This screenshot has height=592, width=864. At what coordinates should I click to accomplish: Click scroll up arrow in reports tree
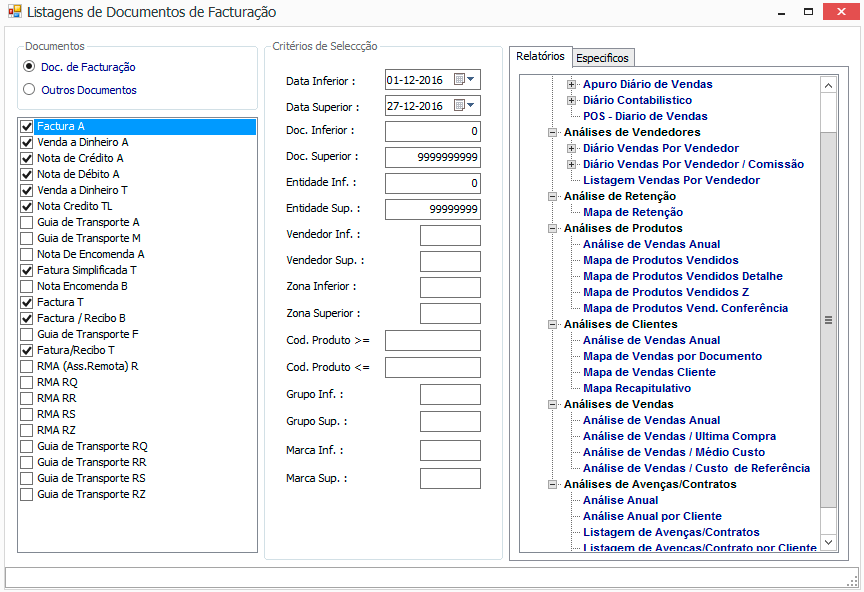(828, 85)
